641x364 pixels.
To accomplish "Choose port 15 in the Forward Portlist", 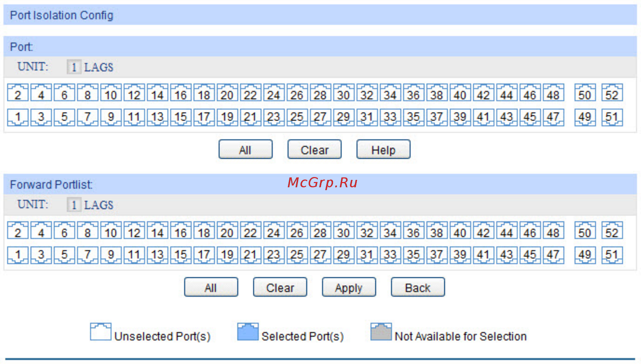I will [181, 255].
